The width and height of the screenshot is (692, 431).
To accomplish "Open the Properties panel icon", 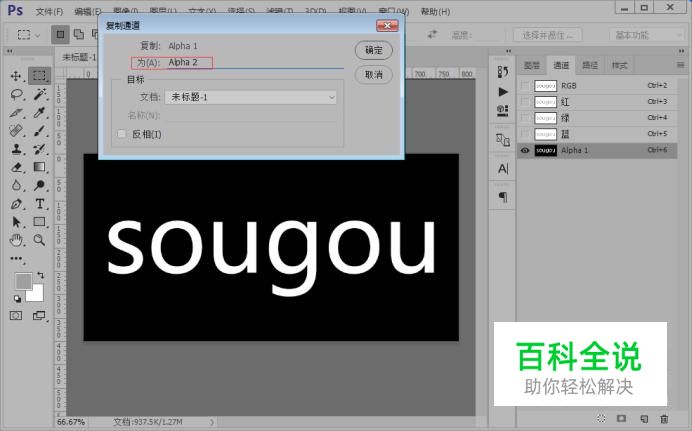I will coord(503,111).
